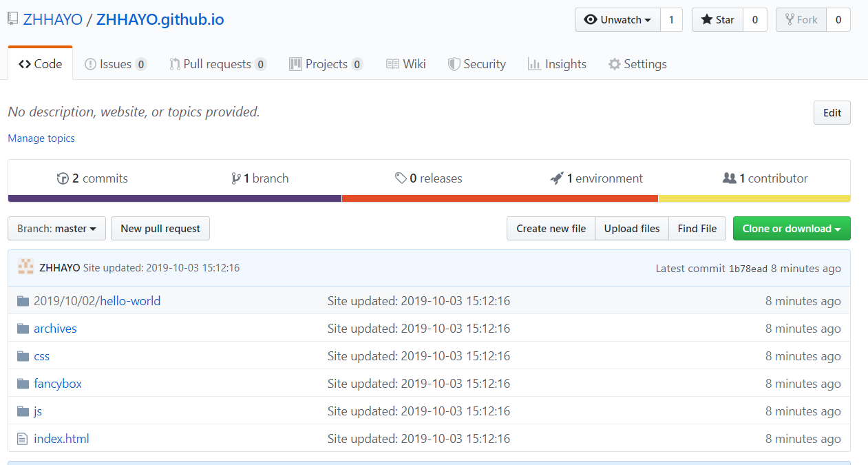Open the ZHHAYO owner link in title
The image size is (868, 465).
tap(52, 19)
